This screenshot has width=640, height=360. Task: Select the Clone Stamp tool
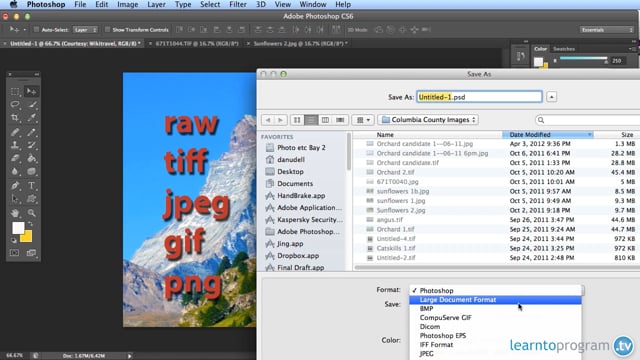click(x=15, y=145)
